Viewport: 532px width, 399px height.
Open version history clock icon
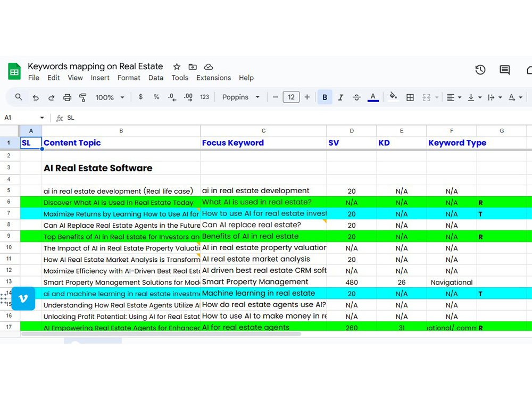480,70
